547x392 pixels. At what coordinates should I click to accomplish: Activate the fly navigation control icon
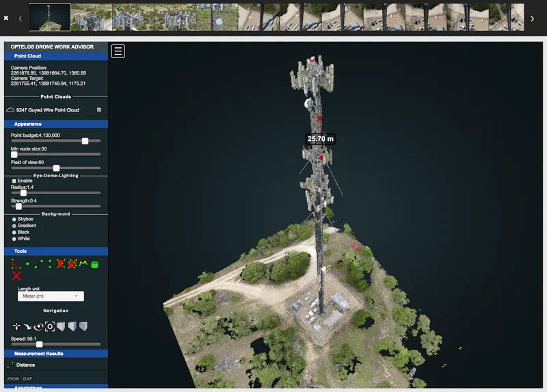coord(16,326)
